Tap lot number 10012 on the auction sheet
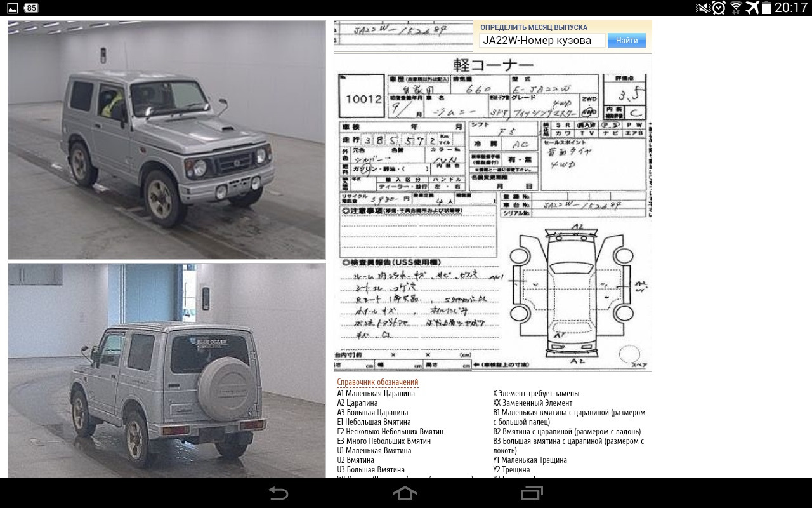The width and height of the screenshot is (812, 508). coord(363,99)
